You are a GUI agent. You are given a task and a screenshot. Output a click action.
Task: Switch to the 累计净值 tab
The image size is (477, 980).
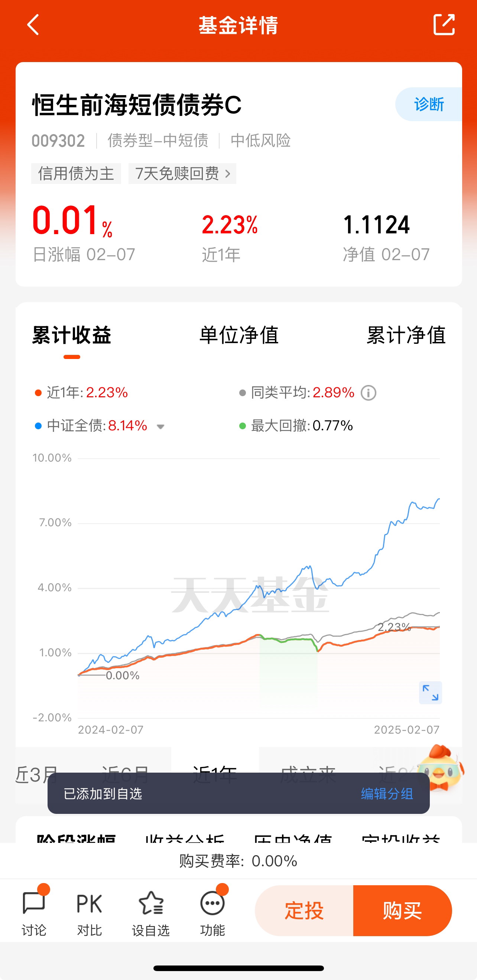click(406, 335)
